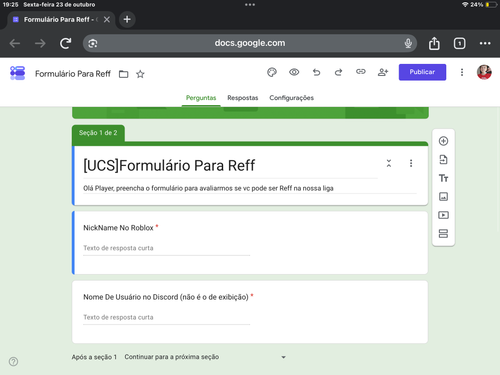Select the Seção 1 de 2 label
Image resolution: width=500 pixels, height=375 pixels.
click(98, 133)
